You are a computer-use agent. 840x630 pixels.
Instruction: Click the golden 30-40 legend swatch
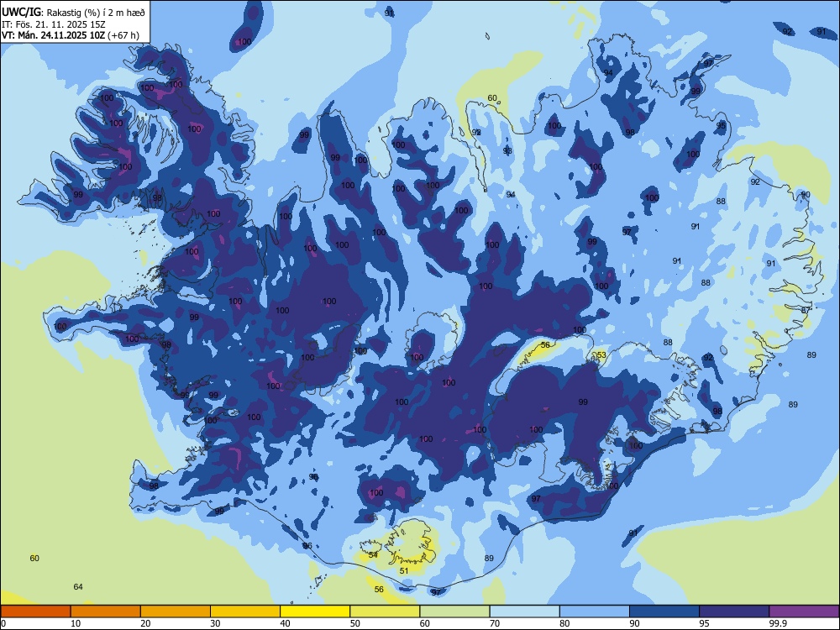tap(245, 612)
